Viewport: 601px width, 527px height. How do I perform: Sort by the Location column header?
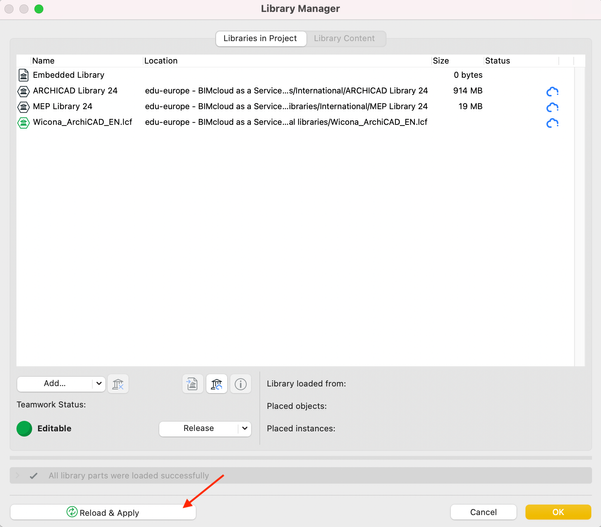coord(161,61)
